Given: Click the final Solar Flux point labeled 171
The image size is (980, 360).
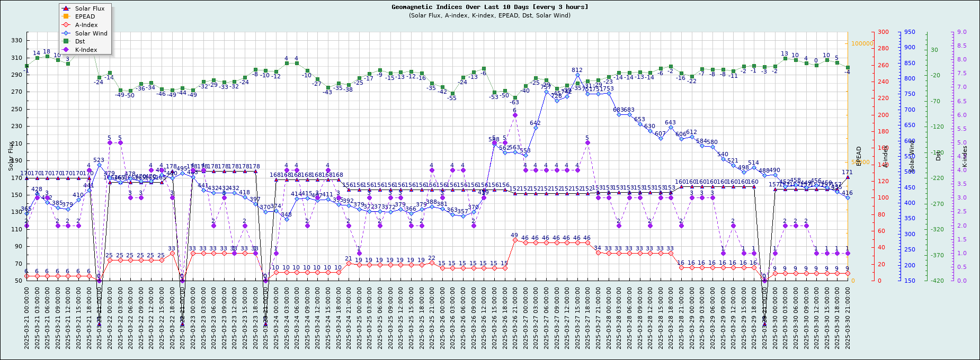Looking at the screenshot, I should [x=848, y=177].
